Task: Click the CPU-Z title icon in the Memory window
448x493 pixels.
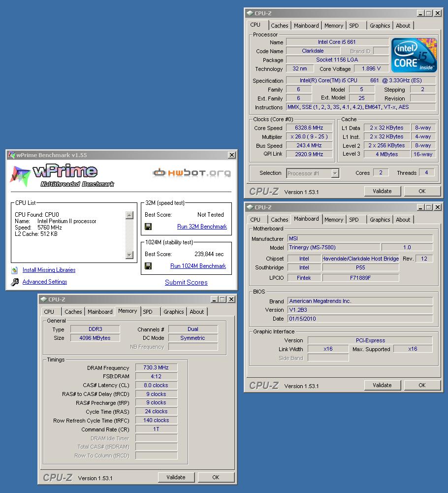Action: tap(44, 299)
